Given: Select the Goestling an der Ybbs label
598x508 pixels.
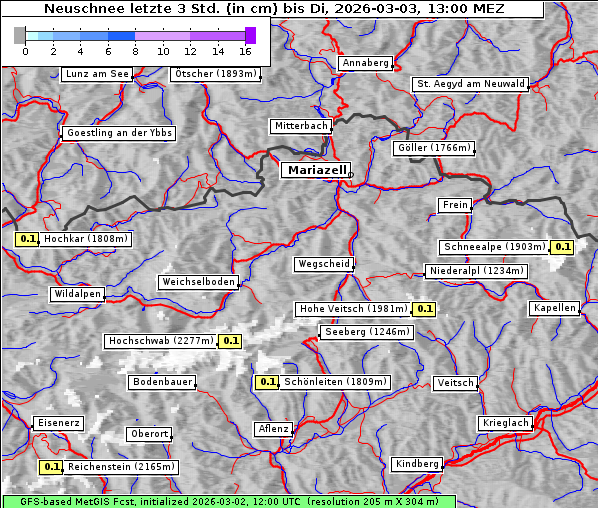Looking at the screenshot, I should coord(119,133).
